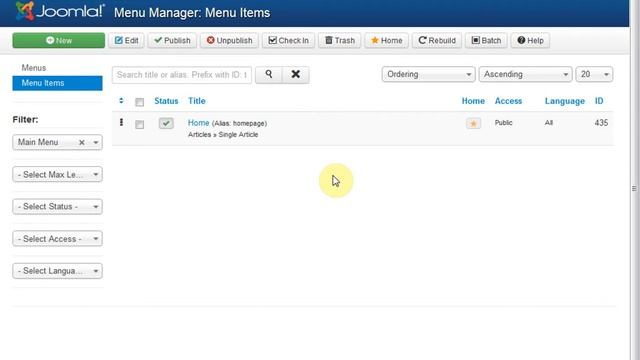Open the Select Language filter dropdown
Image resolution: width=640 pixels, height=360 pixels.
[x=58, y=271]
